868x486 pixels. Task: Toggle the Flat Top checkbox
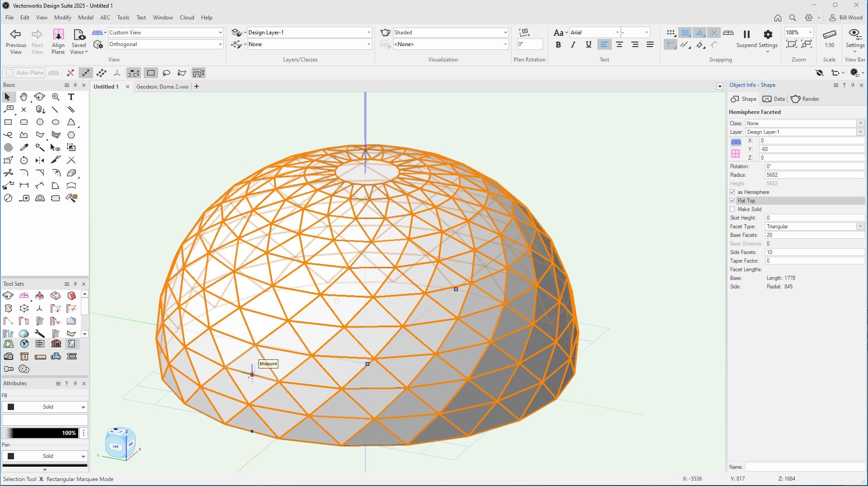[732, 201]
